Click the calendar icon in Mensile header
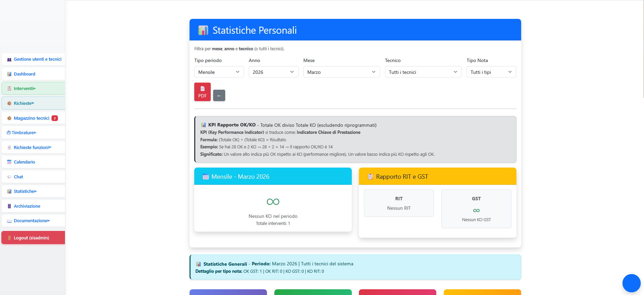 206,177
